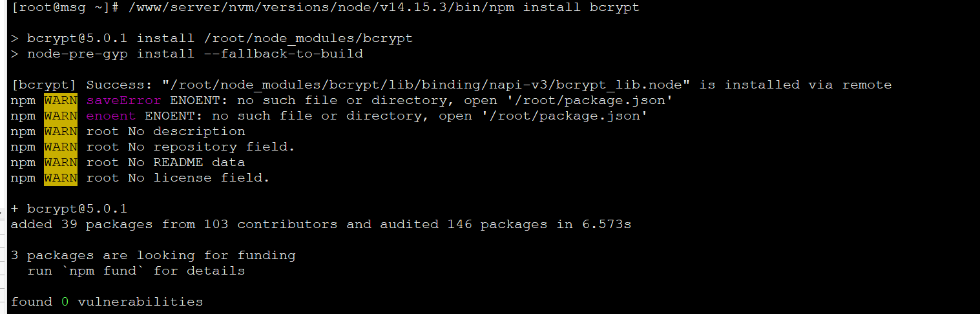Click the added 39 packages summary line

click(320, 224)
